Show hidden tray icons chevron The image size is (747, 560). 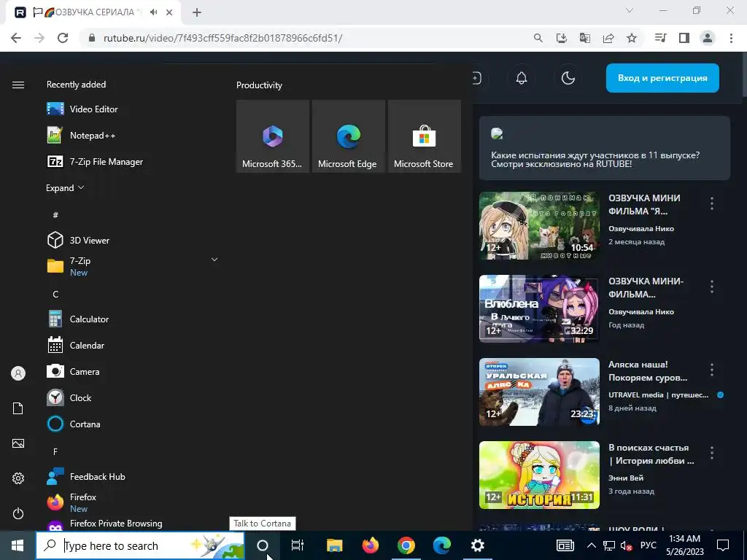click(591, 545)
